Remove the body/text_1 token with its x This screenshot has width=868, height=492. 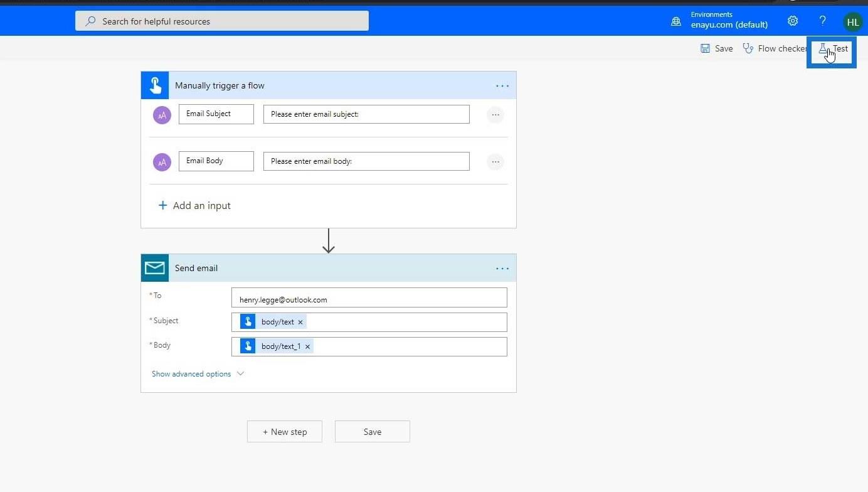[x=307, y=346]
